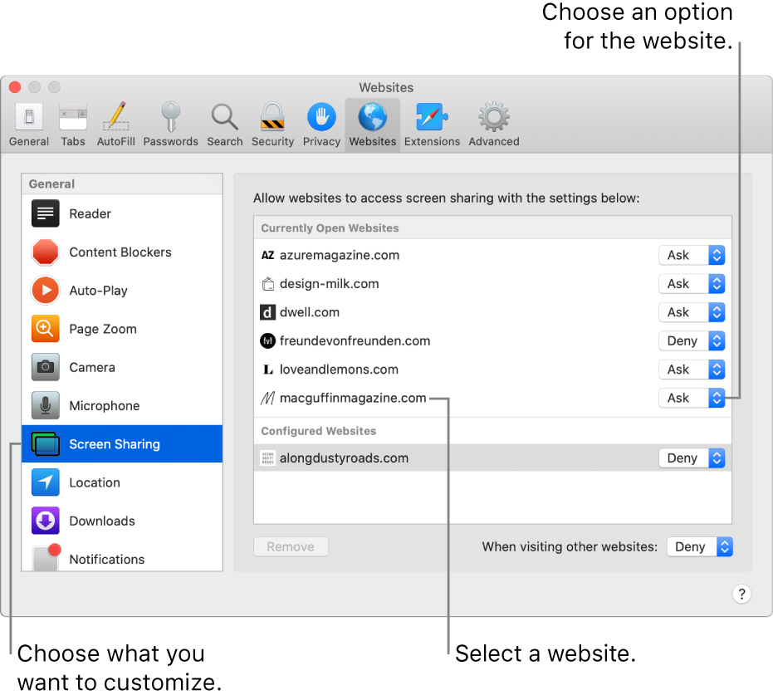Select the Screen Sharing icon
This screenshot has height=700, width=773.
pos(46,443)
